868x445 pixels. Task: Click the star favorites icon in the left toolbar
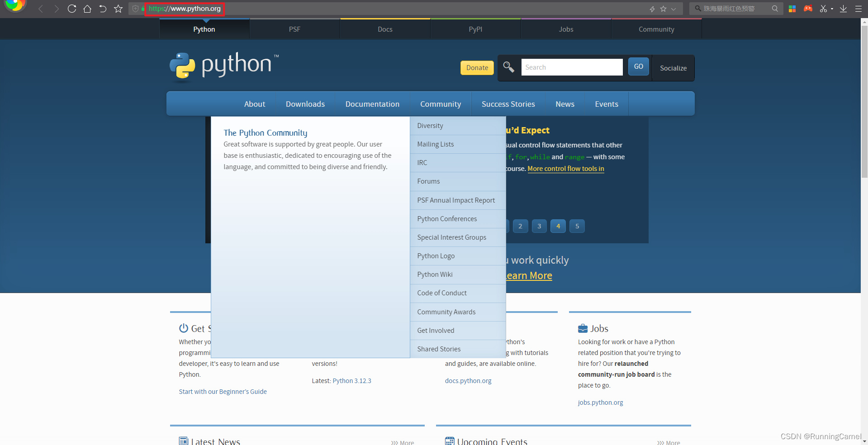[118, 9]
